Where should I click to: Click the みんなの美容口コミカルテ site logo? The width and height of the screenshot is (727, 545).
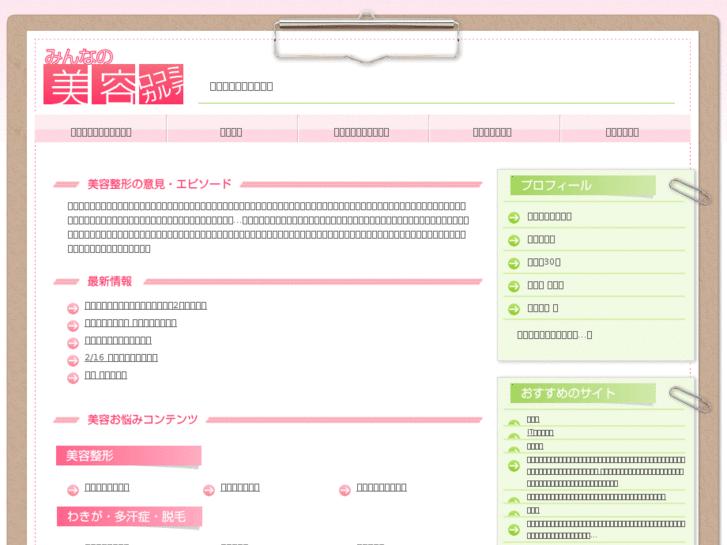pos(114,77)
